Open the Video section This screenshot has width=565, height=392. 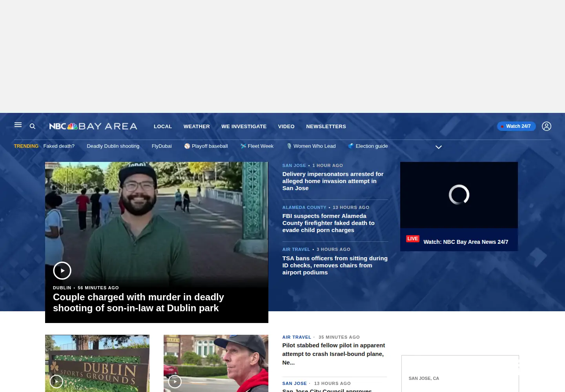click(286, 126)
